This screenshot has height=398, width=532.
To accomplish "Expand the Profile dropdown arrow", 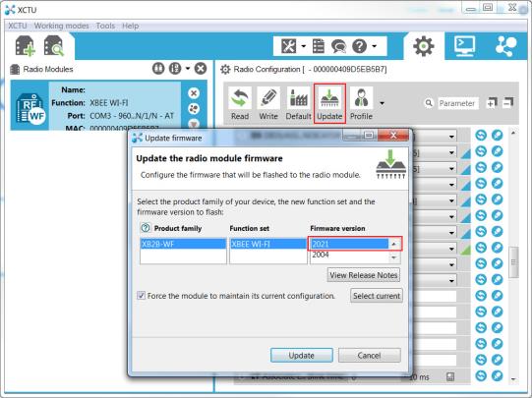I will pyautogui.click(x=382, y=103).
